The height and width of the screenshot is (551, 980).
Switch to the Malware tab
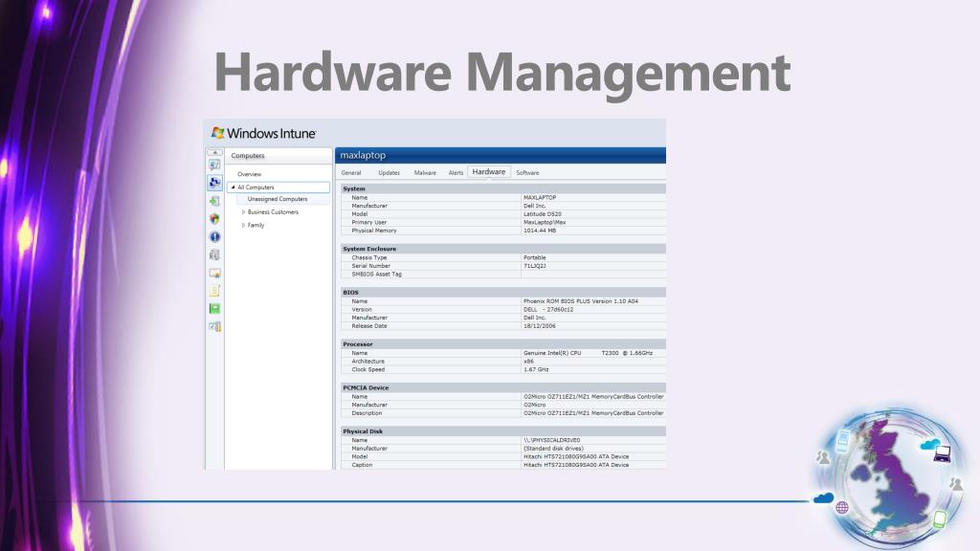425,173
